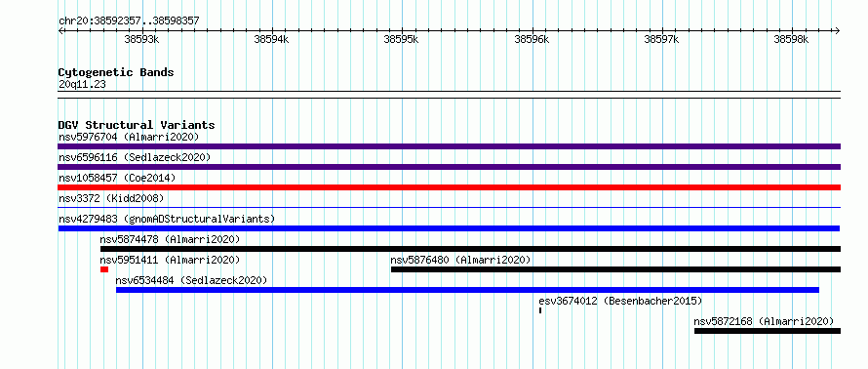Select the black nsv5872168 variant bar
This screenshot has height=369, width=868.
tap(768, 331)
